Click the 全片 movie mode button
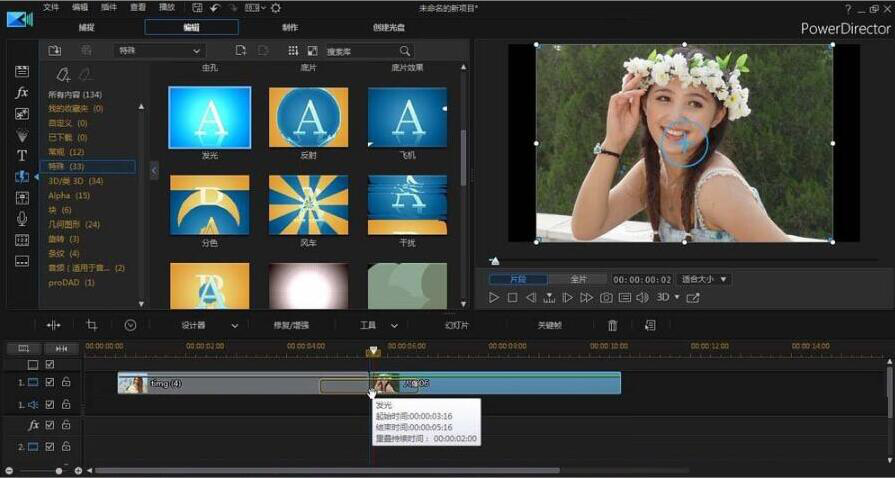Screen dimensions: 895x478 579,279
